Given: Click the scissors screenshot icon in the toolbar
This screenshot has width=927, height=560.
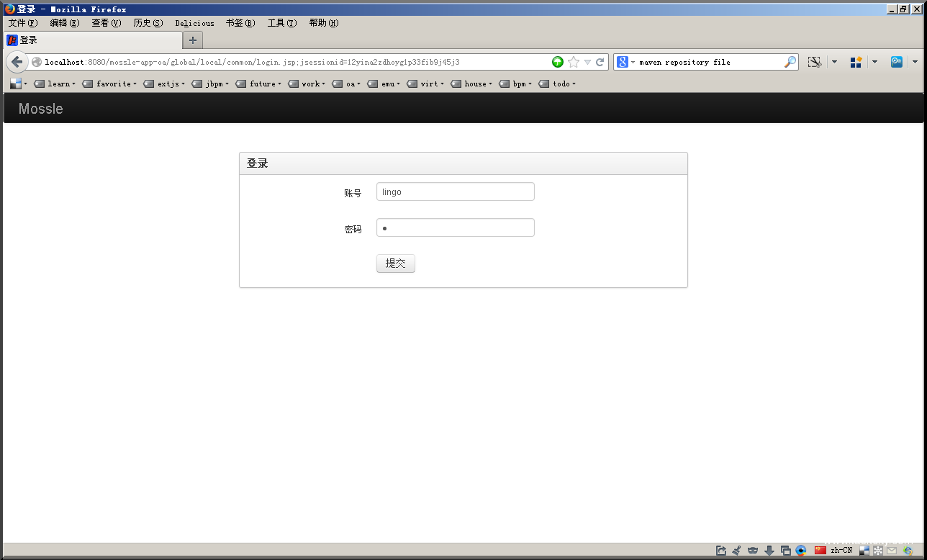Looking at the screenshot, I should 814,62.
